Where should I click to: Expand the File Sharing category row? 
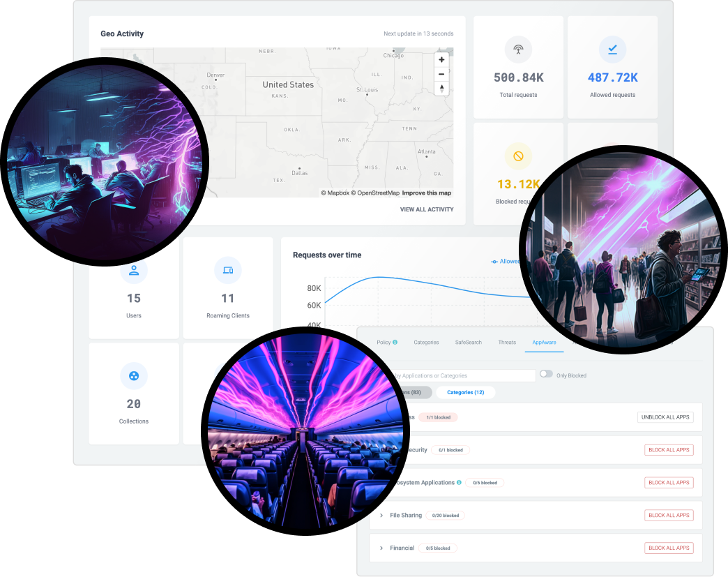coord(381,515)
